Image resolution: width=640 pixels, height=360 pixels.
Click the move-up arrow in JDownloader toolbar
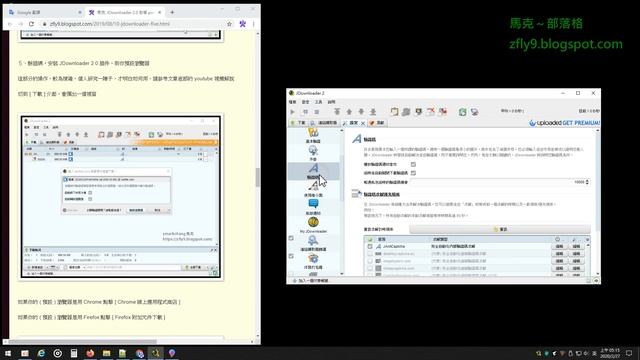click(349, 111)
